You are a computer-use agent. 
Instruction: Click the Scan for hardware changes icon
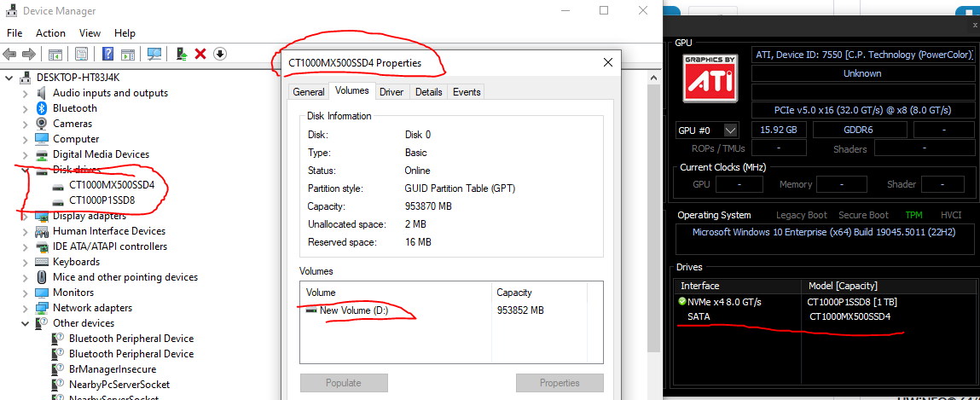pos(154,54)
